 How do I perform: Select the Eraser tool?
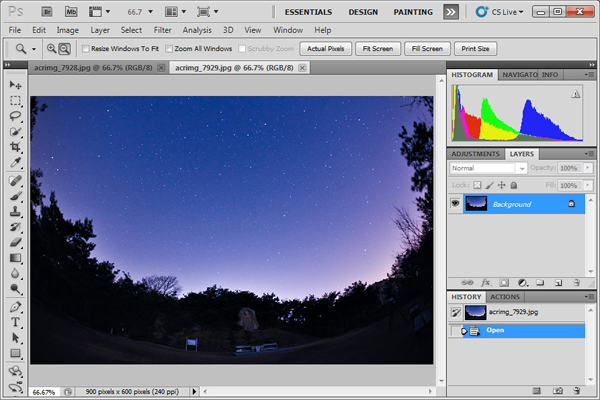(x=15, y=242)
